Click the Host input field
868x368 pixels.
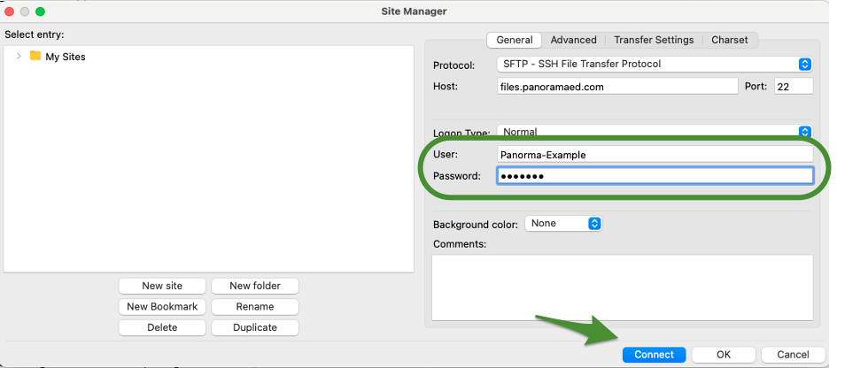tap(617, 87)
